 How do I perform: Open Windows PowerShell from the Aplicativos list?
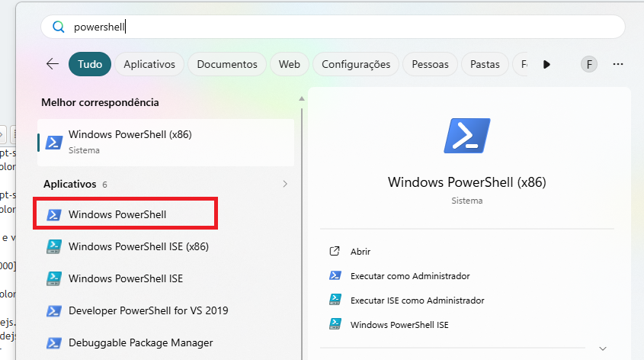tap(117, 214)
